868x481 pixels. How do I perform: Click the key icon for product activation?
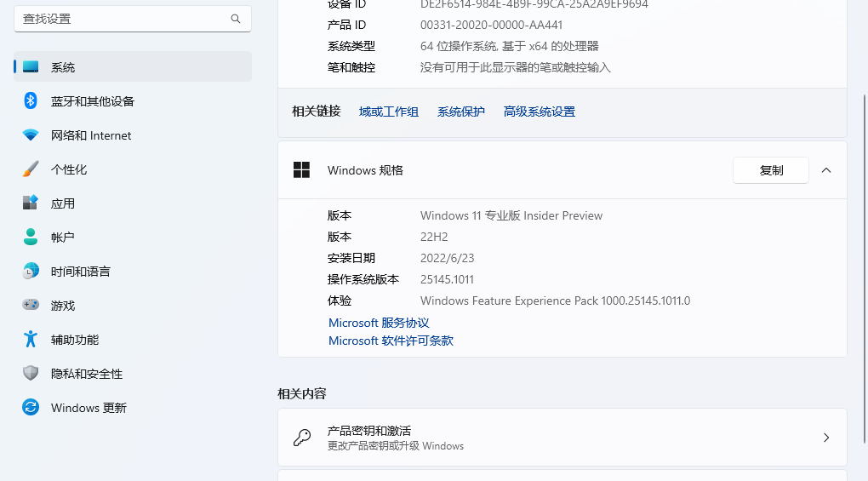302,438
